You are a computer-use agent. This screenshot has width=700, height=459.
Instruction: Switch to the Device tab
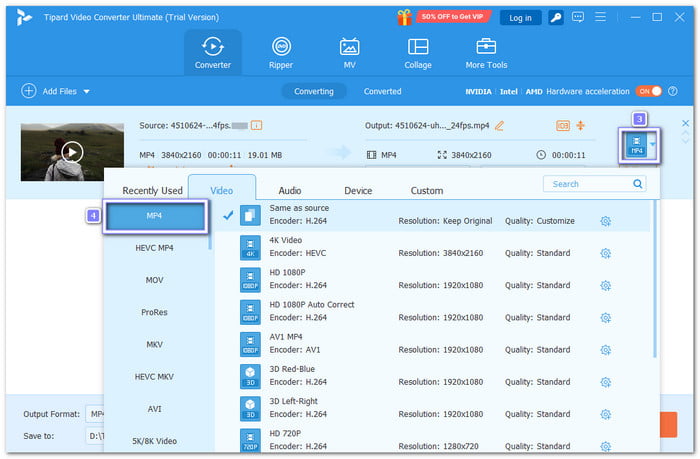358,191
